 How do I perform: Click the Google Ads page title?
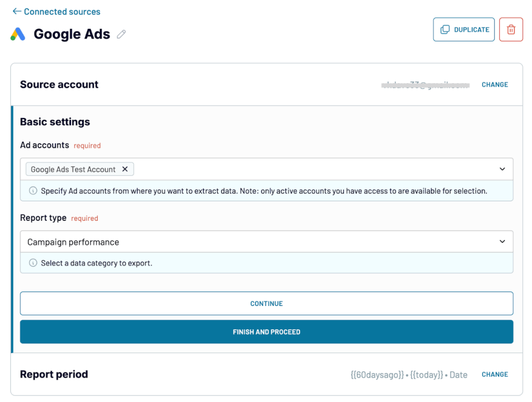tap(72, 34)
